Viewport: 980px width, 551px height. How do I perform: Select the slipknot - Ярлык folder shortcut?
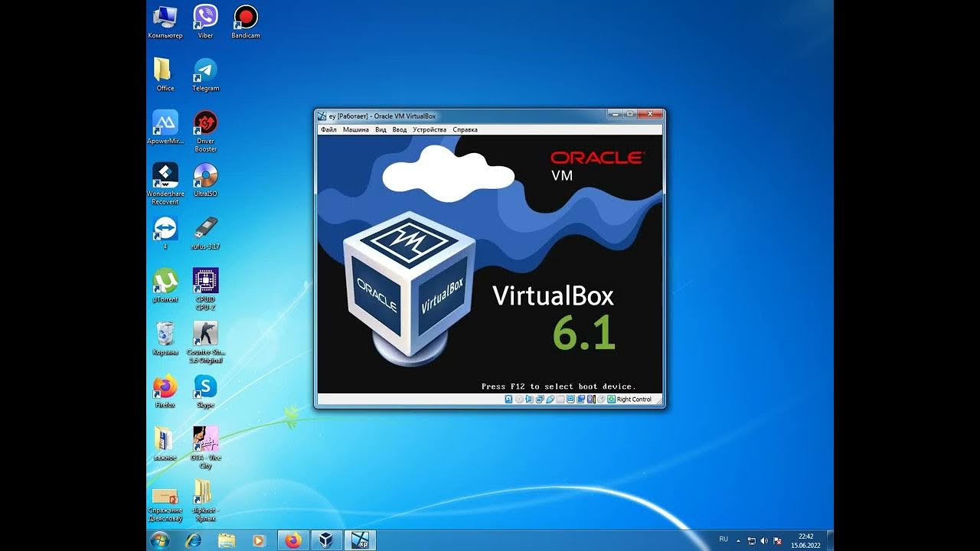tap(205, 500)
